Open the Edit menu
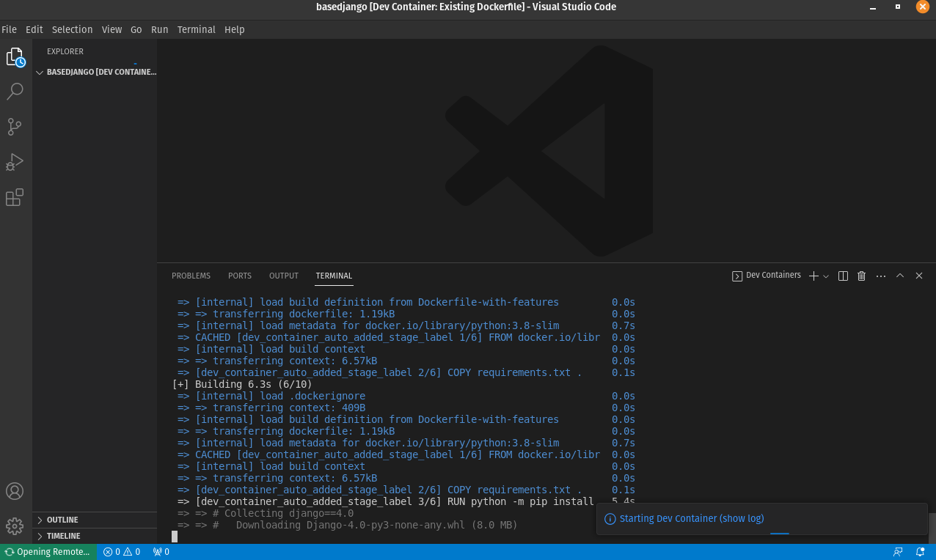Image resolution: width=936 pixels, height=560 pixels. point(34,29)
